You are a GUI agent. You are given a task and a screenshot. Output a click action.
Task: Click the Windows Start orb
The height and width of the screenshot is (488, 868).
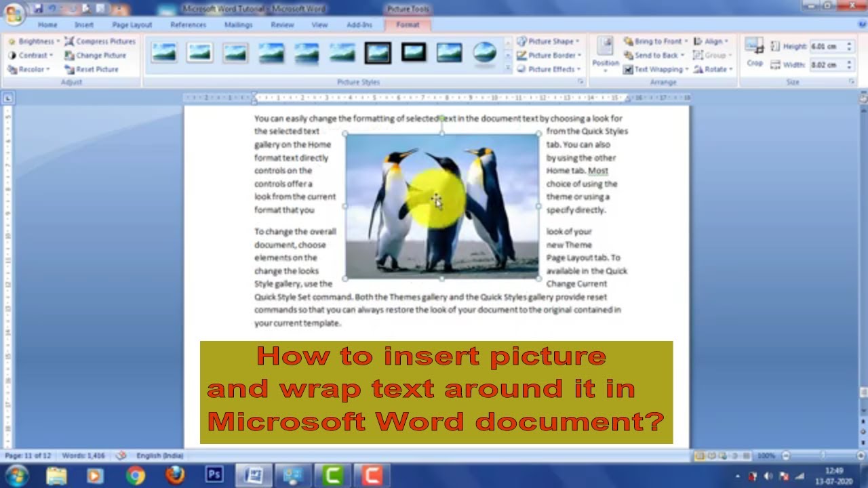16,475
